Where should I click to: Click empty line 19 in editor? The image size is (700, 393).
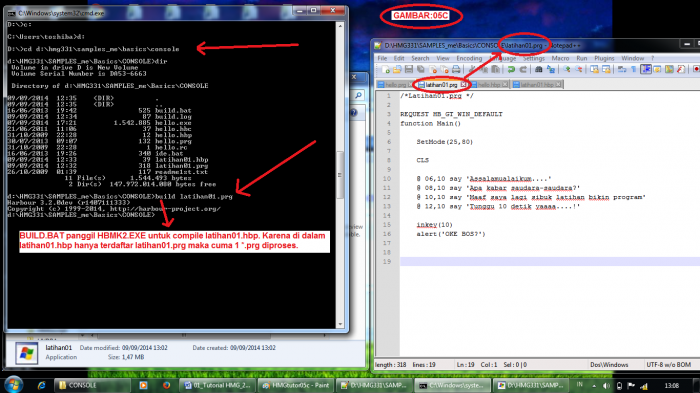point(549,262)
